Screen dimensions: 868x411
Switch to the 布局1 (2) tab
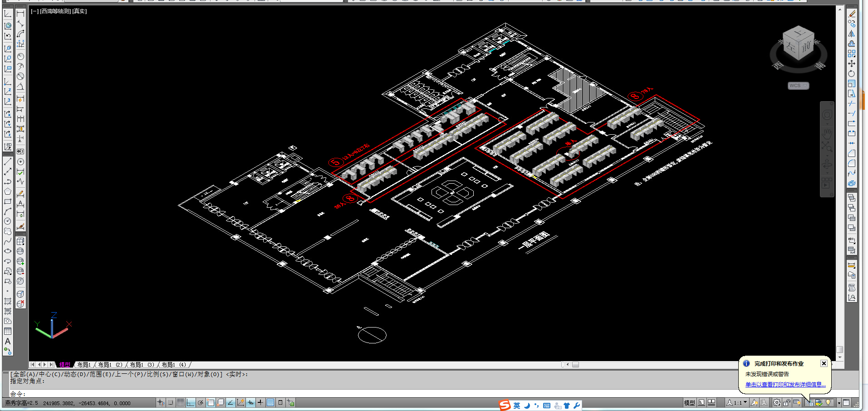click(110, 365)
